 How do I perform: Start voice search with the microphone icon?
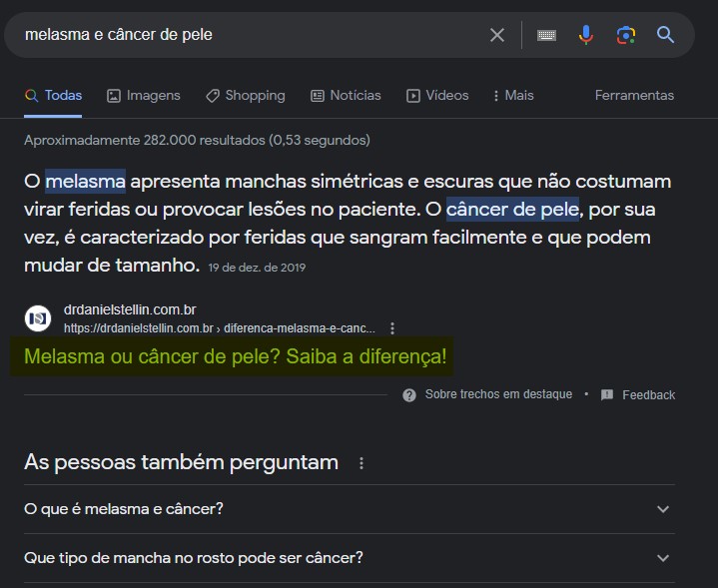coord(585,35)
